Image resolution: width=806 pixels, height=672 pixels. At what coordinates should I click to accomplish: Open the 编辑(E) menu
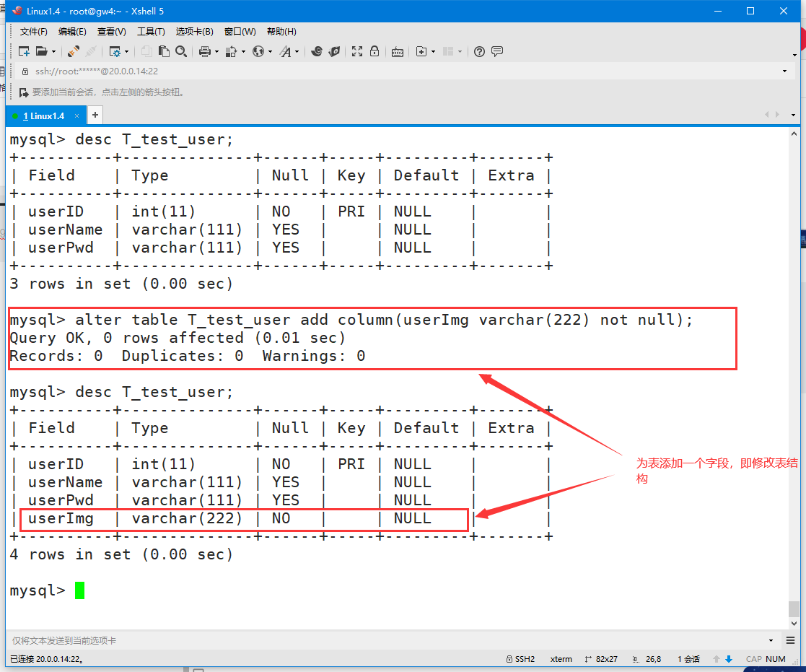coord(72,32)
